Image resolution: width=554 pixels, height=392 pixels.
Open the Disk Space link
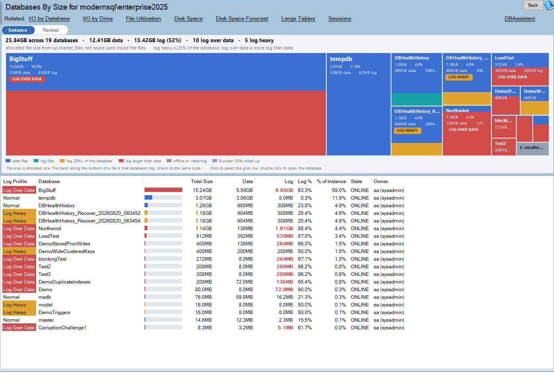188,18
